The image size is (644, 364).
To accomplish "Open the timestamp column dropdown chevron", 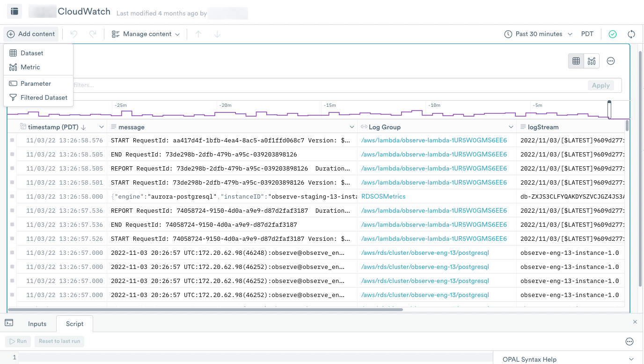I will coord(101,127).
